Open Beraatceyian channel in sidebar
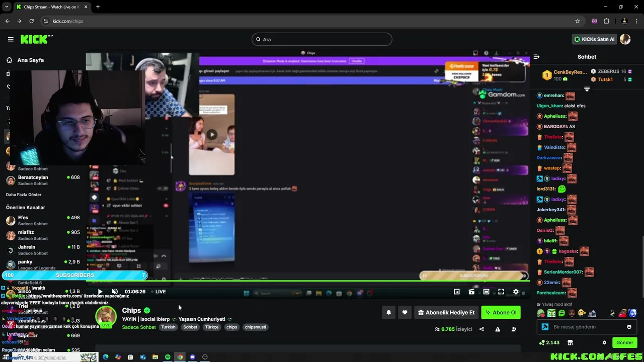644x362 pixels. pos(43,180)
